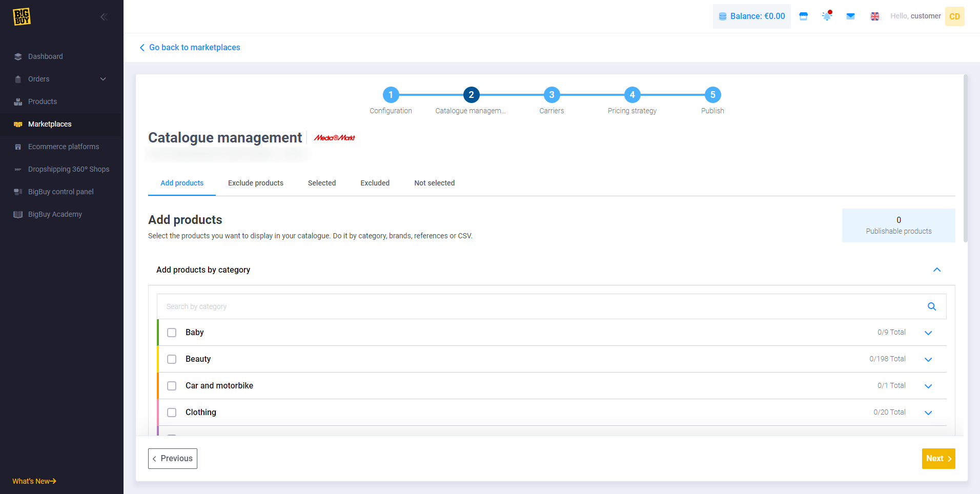Open the messages envelope icon
The width and height of the screenshot is (980, 494).
click(x=850, y=16)
